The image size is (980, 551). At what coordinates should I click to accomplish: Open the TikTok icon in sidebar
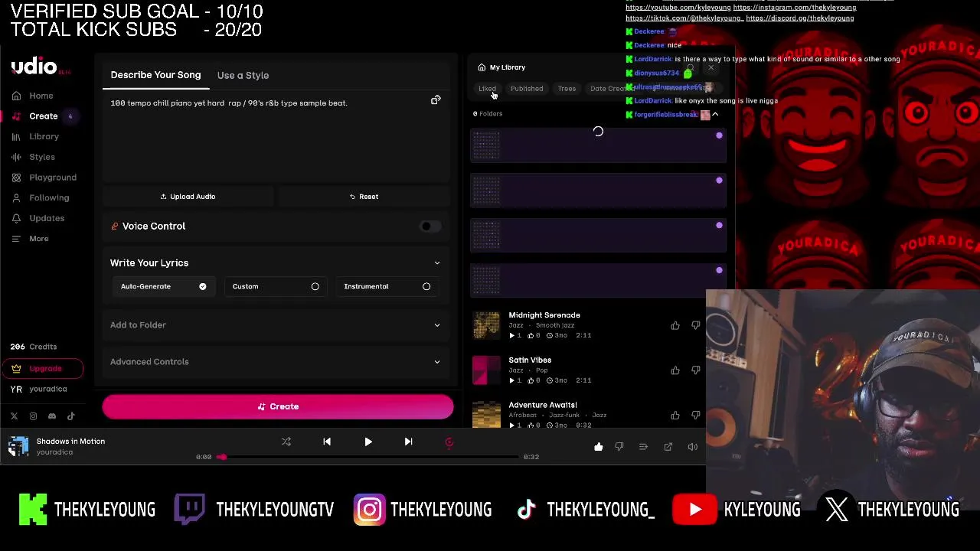pos(71,416)
